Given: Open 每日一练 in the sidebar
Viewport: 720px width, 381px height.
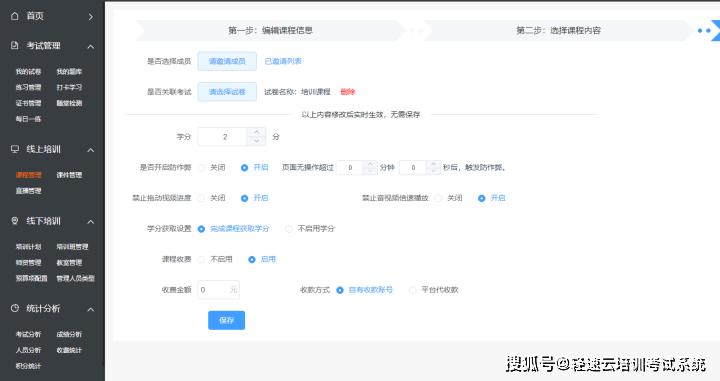Looking at the screenshot, I should pos(28,119).
